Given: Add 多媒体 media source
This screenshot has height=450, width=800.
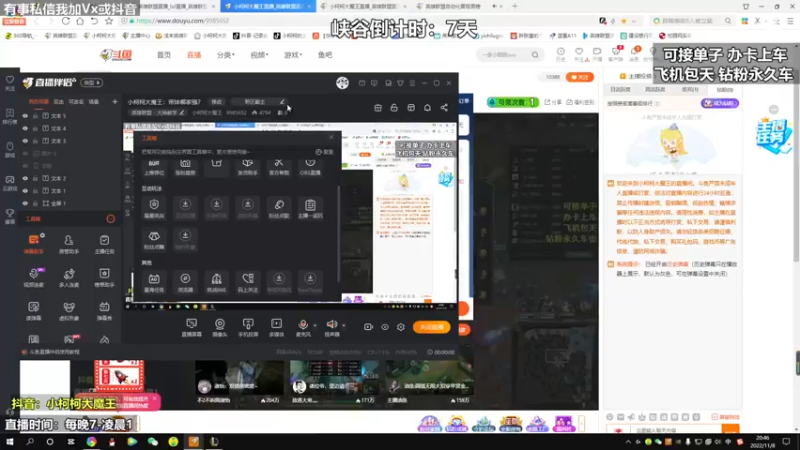Looking at the screenshot, I should pos(277,327).
